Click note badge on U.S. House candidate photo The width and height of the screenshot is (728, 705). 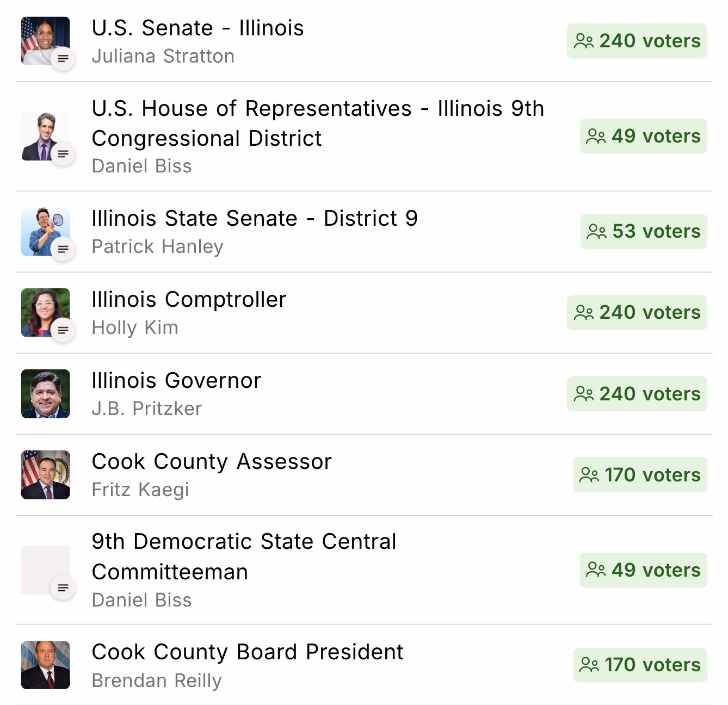63,153
